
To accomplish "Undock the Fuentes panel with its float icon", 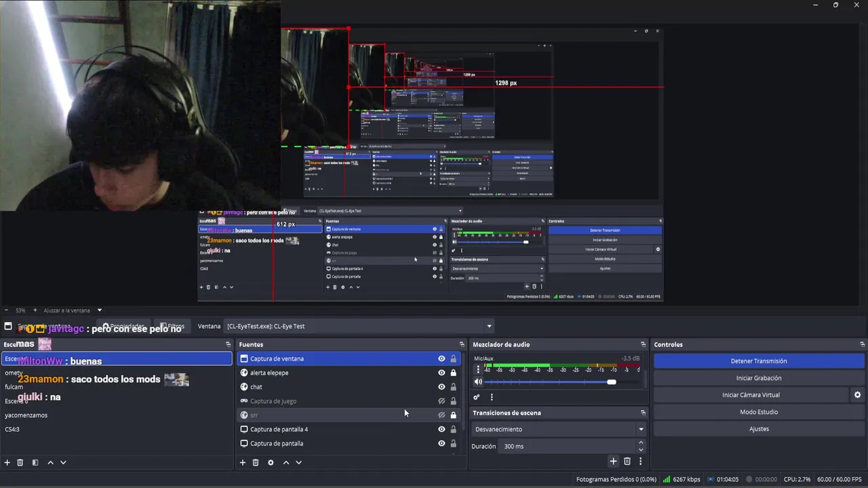I will coord(462,344).
